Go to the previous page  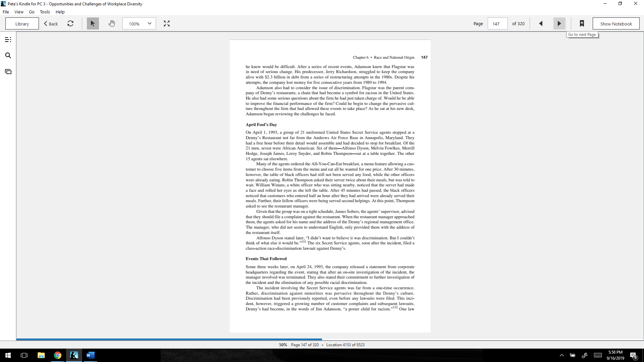point(541,23)
